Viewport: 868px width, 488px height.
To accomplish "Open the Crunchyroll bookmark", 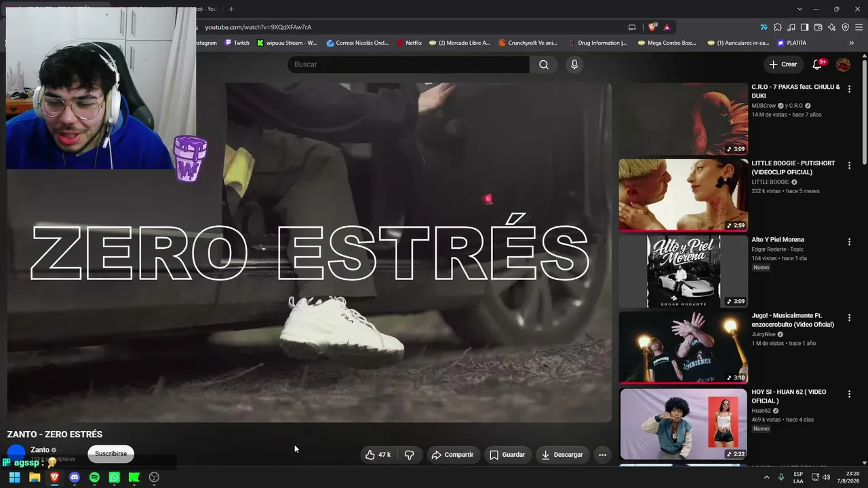I will click(528, 43).
